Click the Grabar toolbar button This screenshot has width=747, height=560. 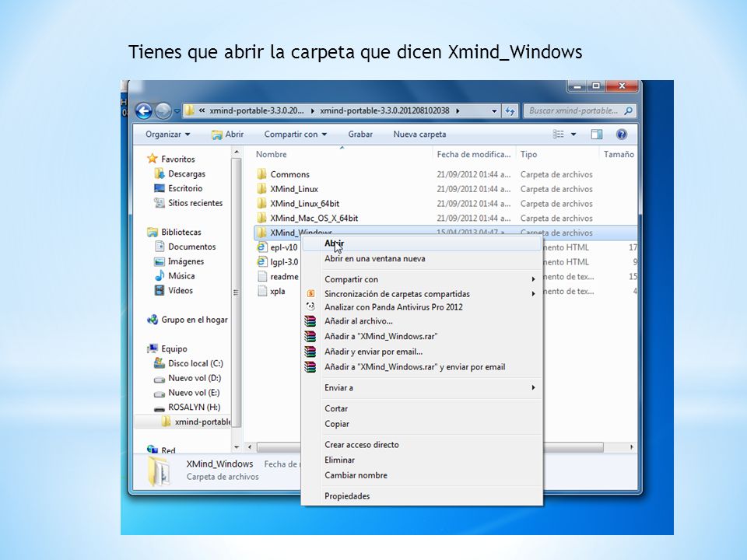(360, 135)
